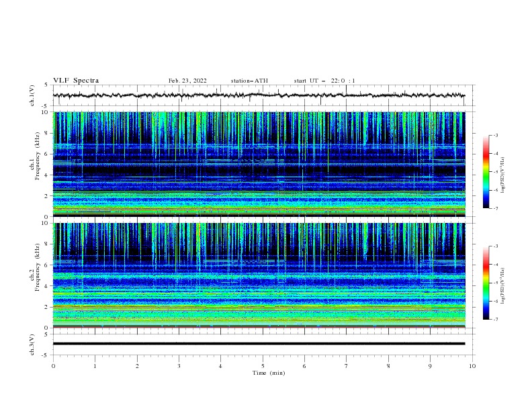Viewport: 532px width, 411px height.
Task: Click lower colorbar 'log(PSD)(V²/Hz)' label
Action: point(503,285)
